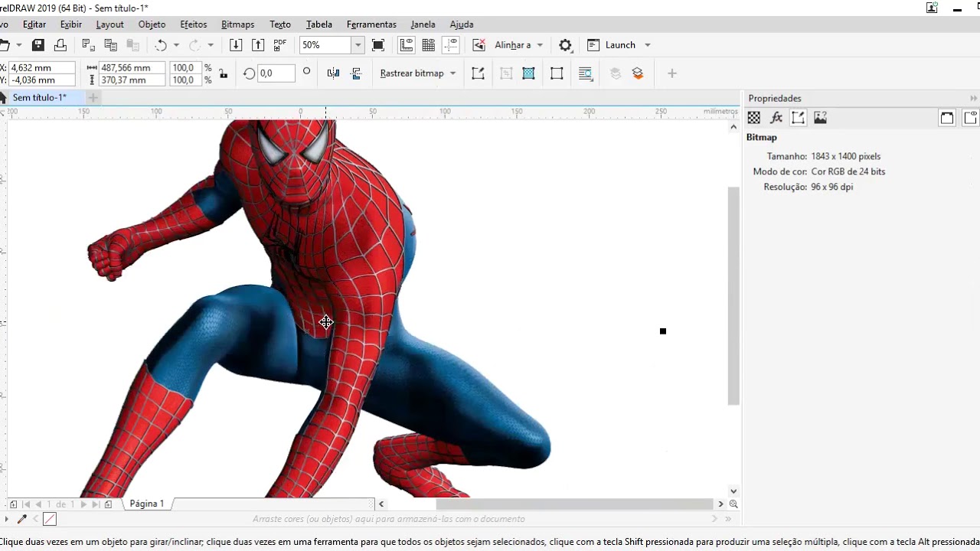Open the dropdown arrow beside the Open icon

point(18,45)
